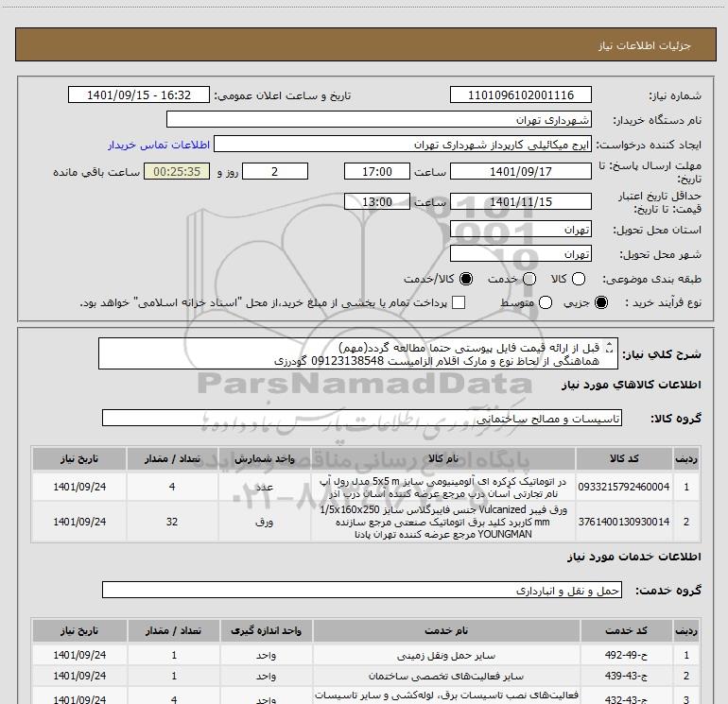The width and height of the screenshot is (728, 704).
Task: Click the نام کالا column header
Action: click(442, 458)
